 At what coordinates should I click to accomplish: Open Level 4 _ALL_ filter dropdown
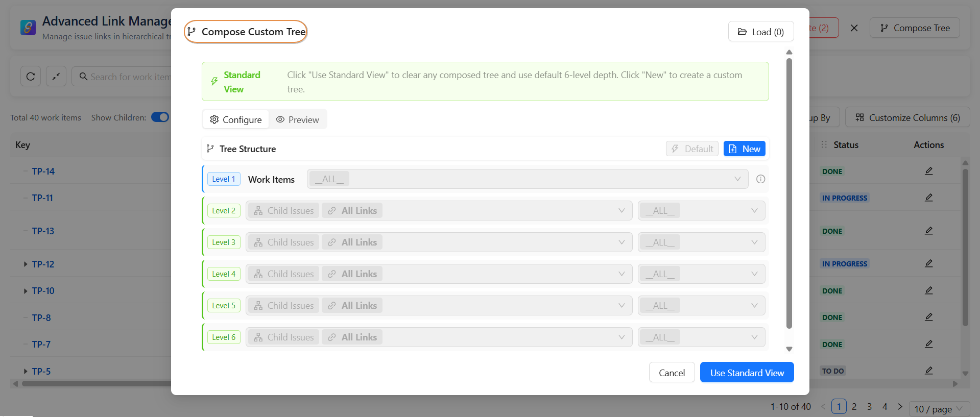701,274
